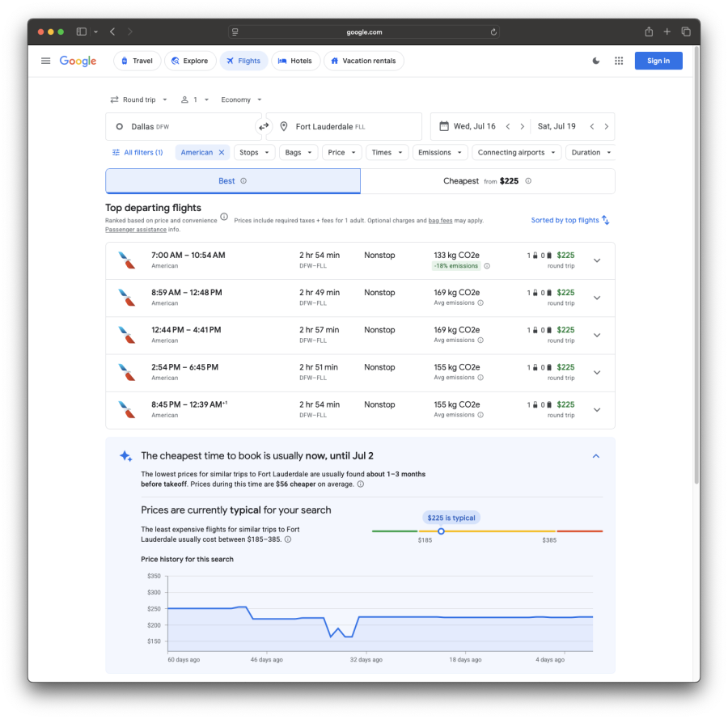Image resolution: width=728 pixels, height=719 pixels.
Task: Remove the American airline filter X
Action: tap(222, 152)
